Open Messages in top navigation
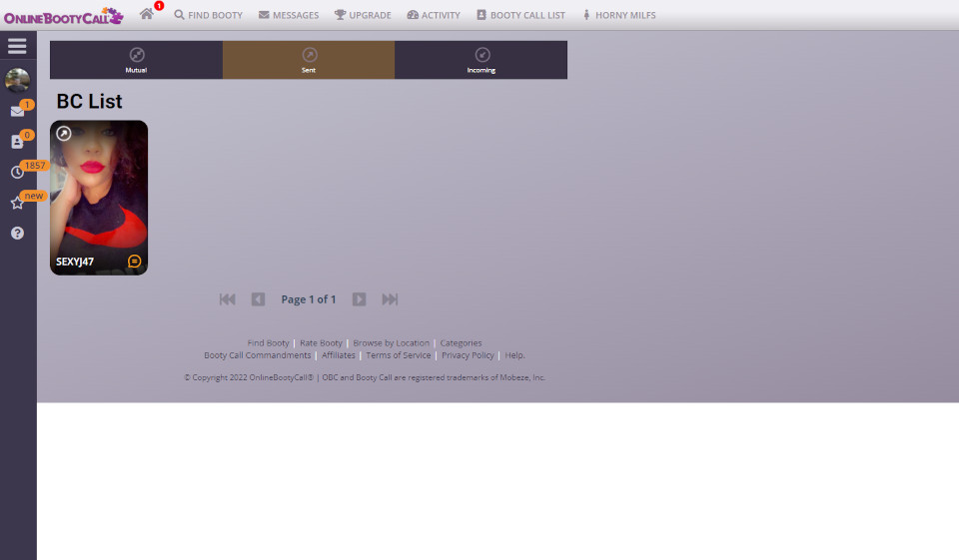The image size is (959, 560). point(289,15)
